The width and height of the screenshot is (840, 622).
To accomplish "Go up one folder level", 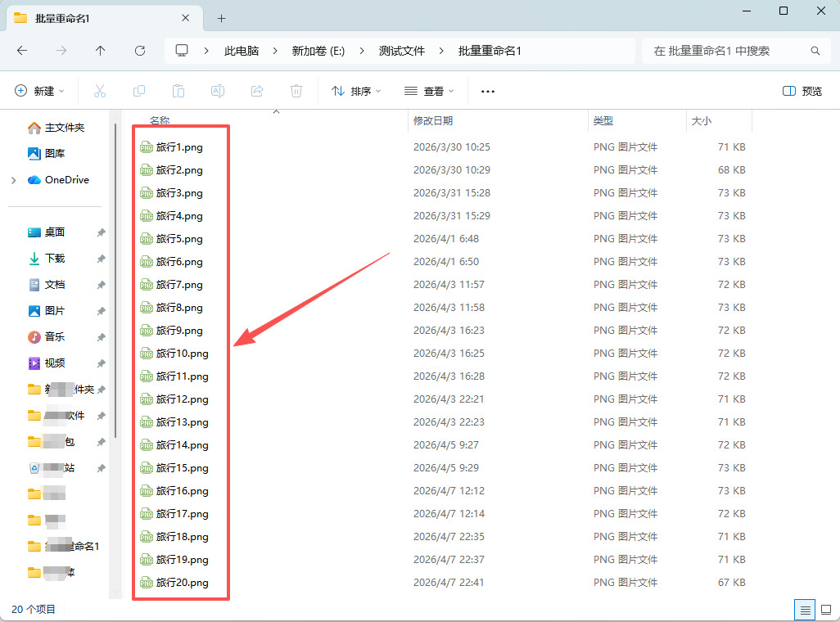I will click(100, 51).
